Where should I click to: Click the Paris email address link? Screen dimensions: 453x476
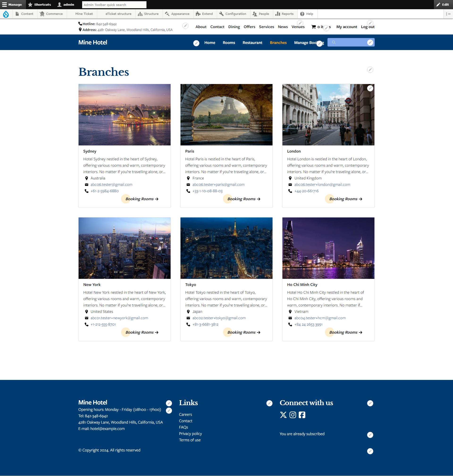(218, 185)
